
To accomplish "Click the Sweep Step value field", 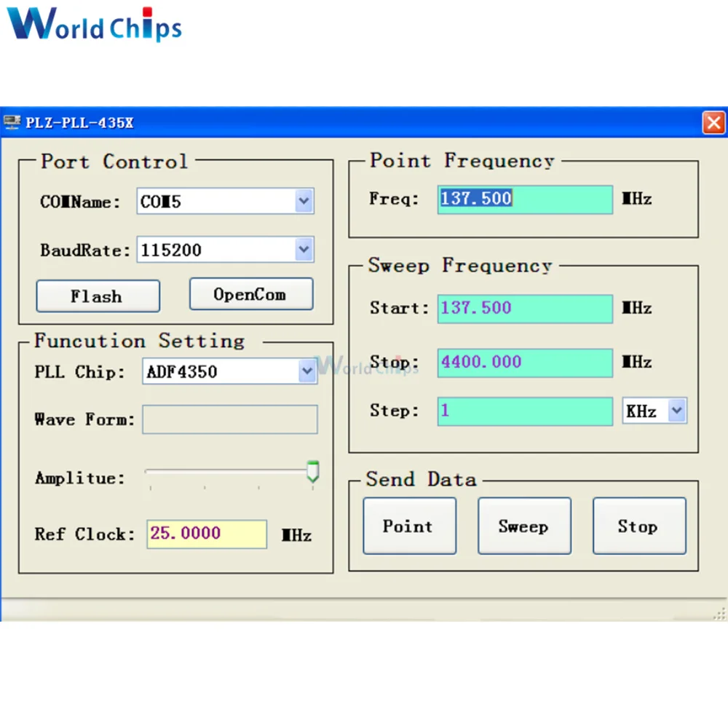I will (x=525, y=411).
